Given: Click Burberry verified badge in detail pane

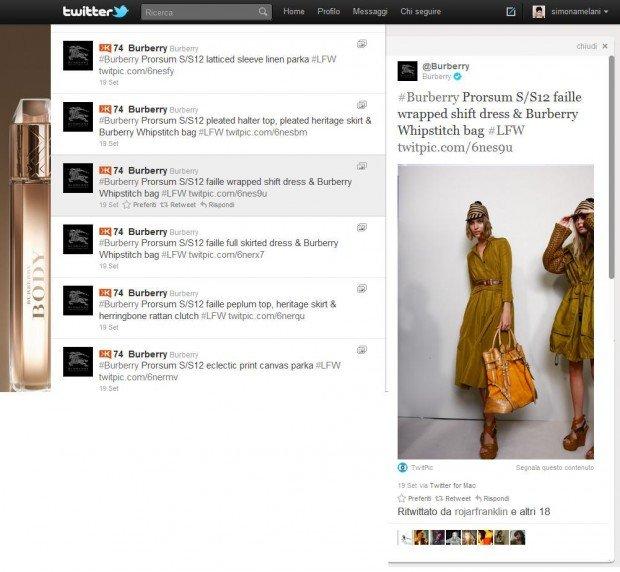Looking at the screenshot, I should point(457,76).
